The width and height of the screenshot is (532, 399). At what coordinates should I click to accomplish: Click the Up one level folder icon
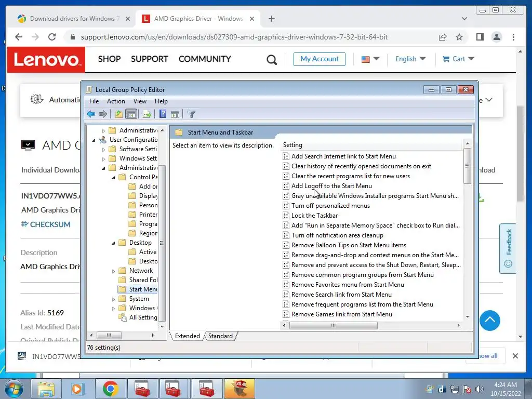tap(119, 114)
